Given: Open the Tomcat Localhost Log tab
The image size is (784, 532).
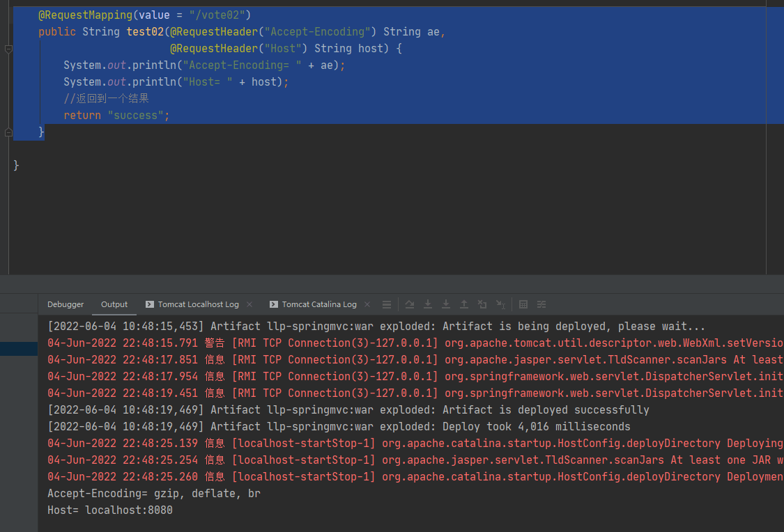Looking at the screenshot, I should [198, 304].
